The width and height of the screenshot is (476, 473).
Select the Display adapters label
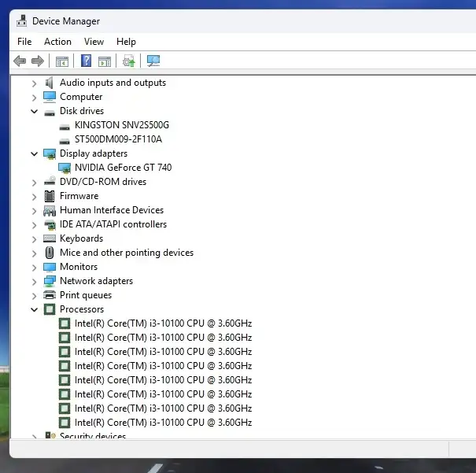(94, 153)
